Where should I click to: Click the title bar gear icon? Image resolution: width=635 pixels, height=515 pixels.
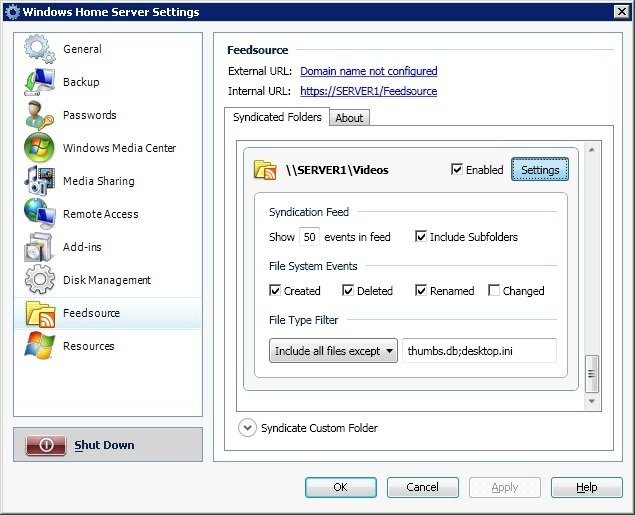point(13,12)
